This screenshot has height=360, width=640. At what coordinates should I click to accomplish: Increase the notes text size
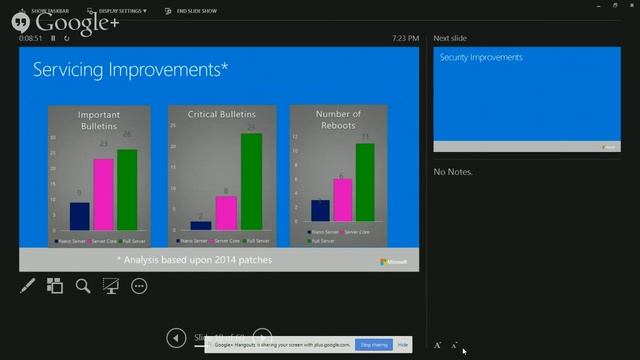pos(438,345)
